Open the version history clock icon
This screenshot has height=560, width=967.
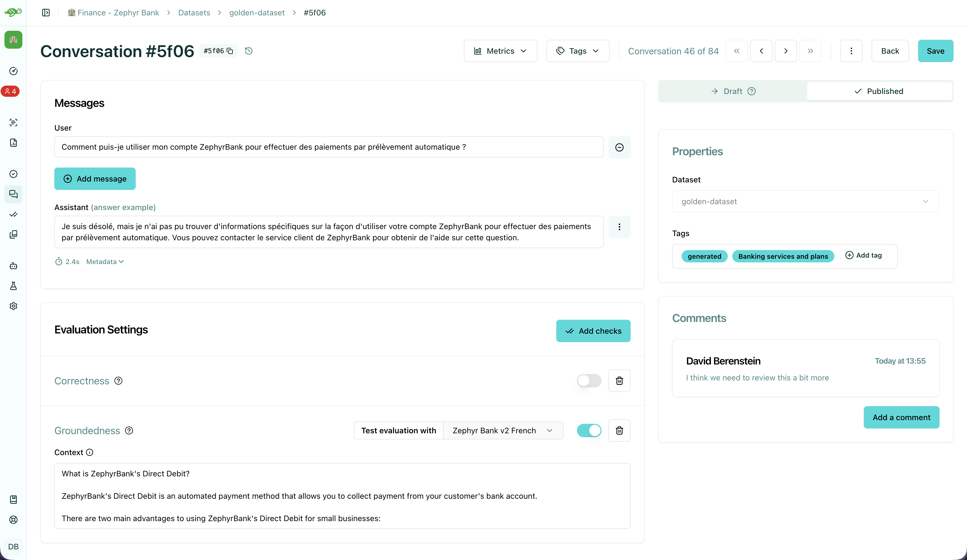tap(248, 51)
